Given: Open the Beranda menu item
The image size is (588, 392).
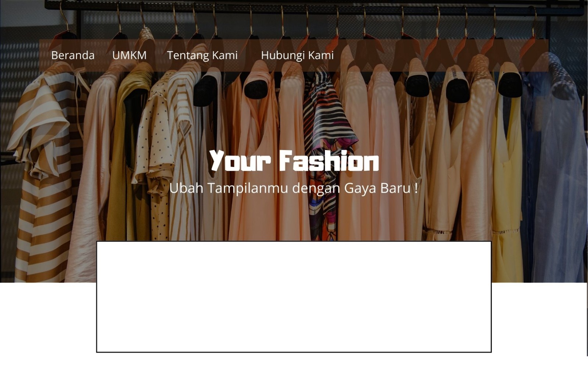Looking at the screenshot, I should click(73, 55).
